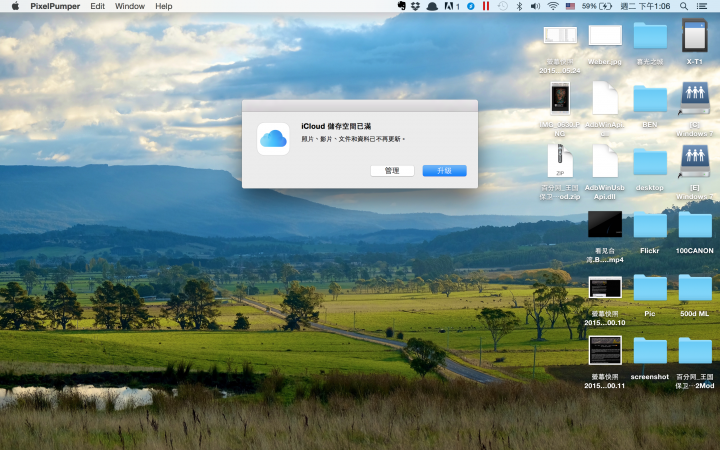Select the AdbWinApi.dll file icon
This screenshot has height=450, width=720.
coord(605,98)
